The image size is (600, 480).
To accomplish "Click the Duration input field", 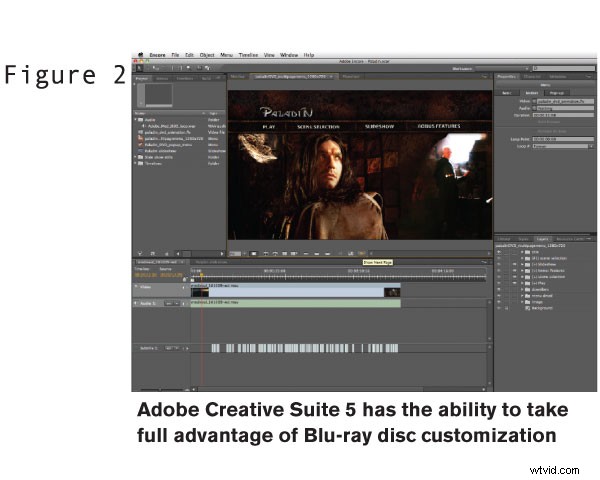I will pyautogui.click(x=563, y=115).
